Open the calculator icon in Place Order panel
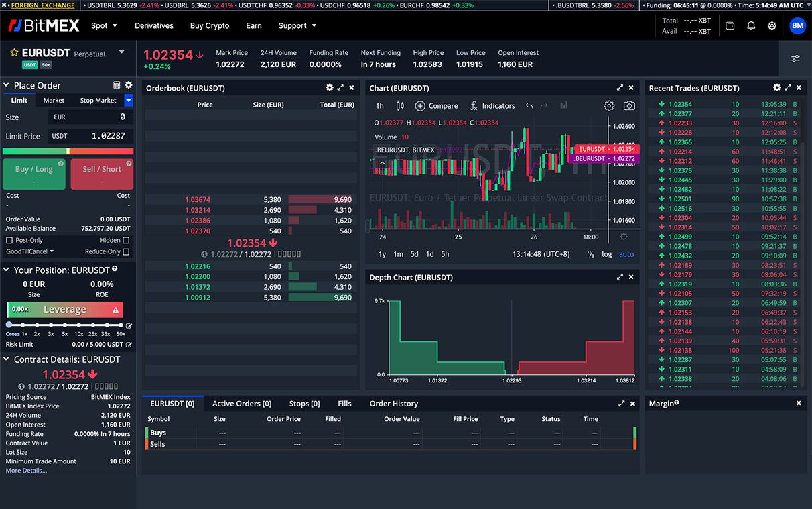The height and width of the screenshot is (509, 812). click(x=116, y=85)
